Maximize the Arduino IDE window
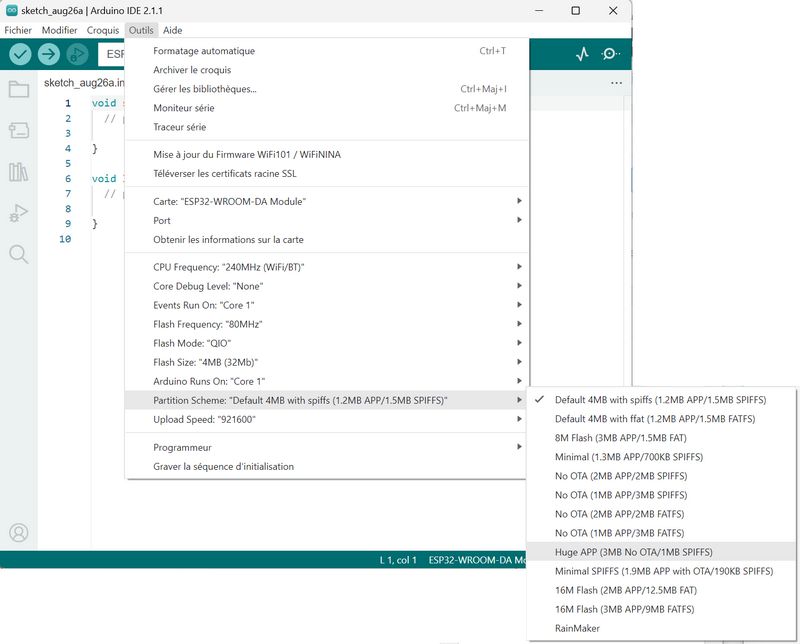Image resolution: width=800 pixels, height=644 pixels. click(576, 10)
